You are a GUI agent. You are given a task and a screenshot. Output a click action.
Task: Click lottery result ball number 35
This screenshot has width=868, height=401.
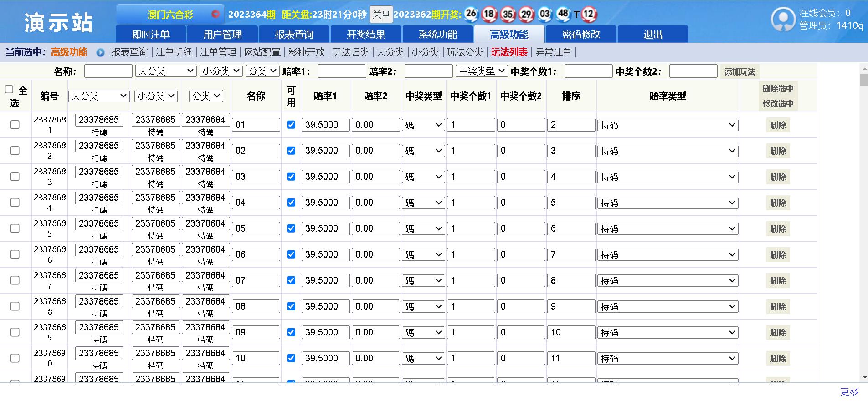pyautogui.click(x=508, y=14)
